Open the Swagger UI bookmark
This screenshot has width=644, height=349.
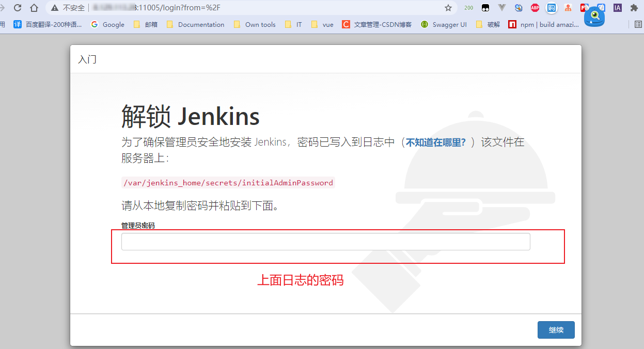coord(444,24)
